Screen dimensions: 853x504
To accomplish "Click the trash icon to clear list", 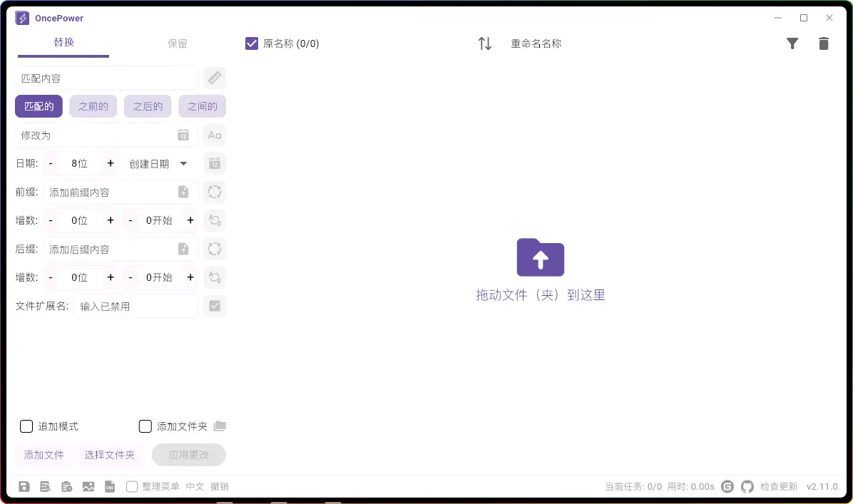I will (x=824, y=43).
